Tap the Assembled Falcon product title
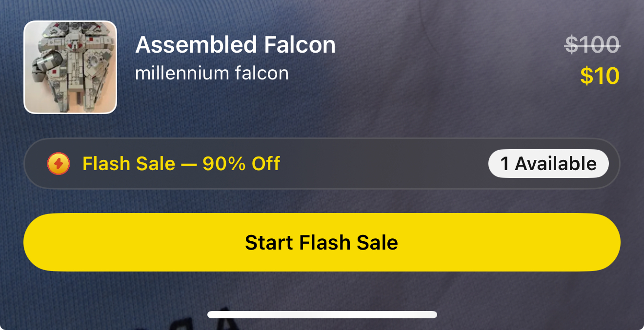The height and width of the screenshot is (330, 644). point(236,45)
